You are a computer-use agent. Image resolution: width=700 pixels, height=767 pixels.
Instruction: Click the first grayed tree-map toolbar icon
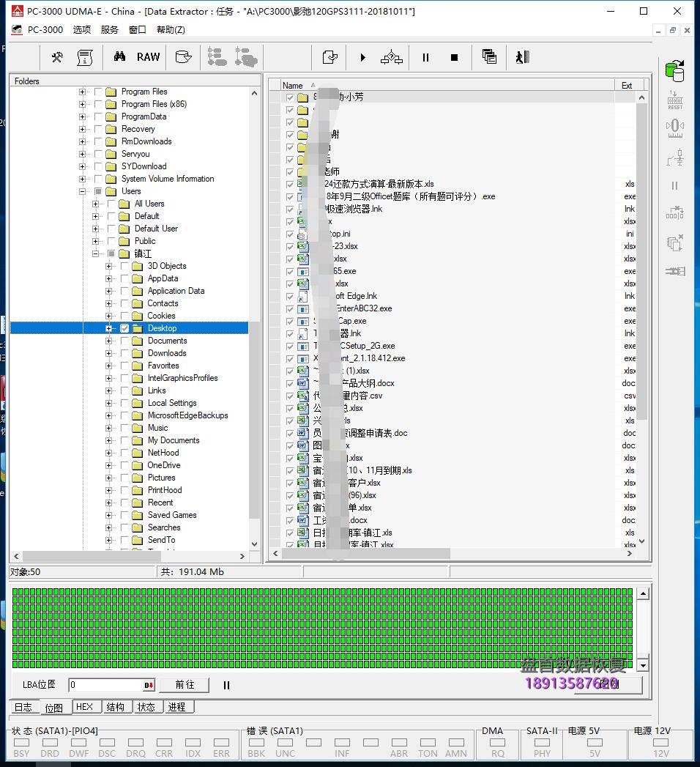[217, 57]
